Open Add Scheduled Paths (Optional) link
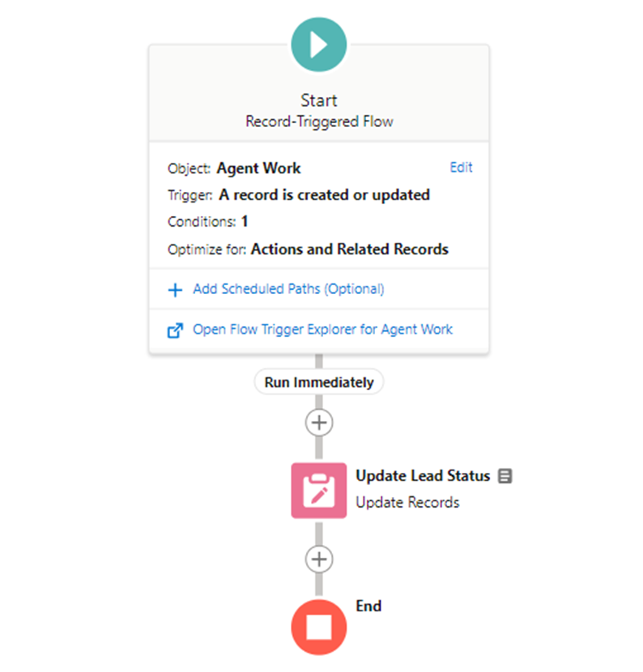Viewport: 643px width, 672px height. pyautogui.click(x=288, y=289)
